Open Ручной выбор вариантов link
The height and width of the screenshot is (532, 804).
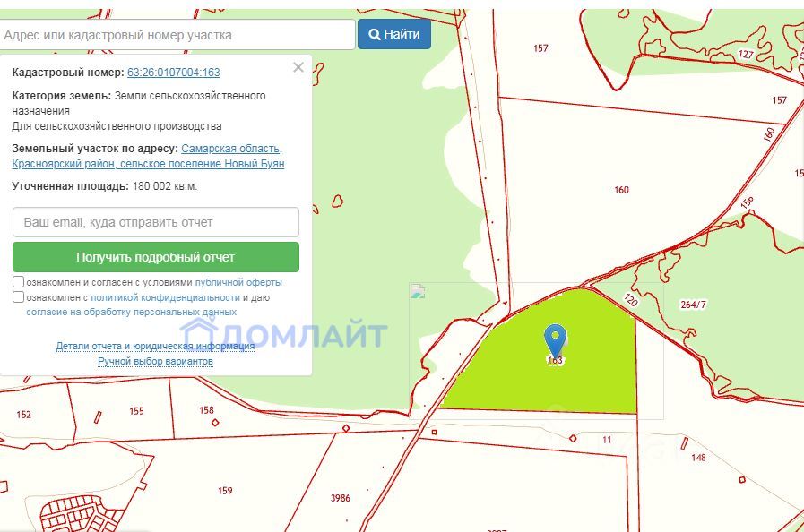(155, 361)
